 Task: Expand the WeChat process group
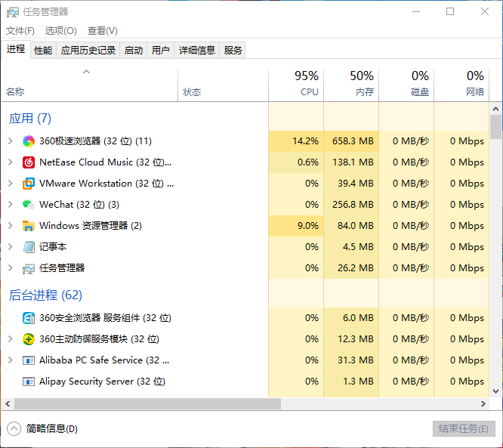[x=11, y=205]
